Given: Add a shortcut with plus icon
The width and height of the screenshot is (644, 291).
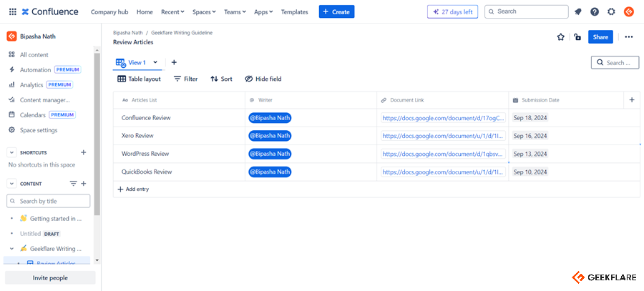Looking at the screenshot, I should pos(84,152).
